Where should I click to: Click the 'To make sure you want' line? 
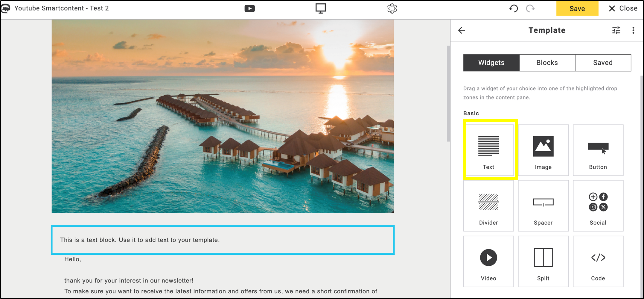click(x=221, y=291)
